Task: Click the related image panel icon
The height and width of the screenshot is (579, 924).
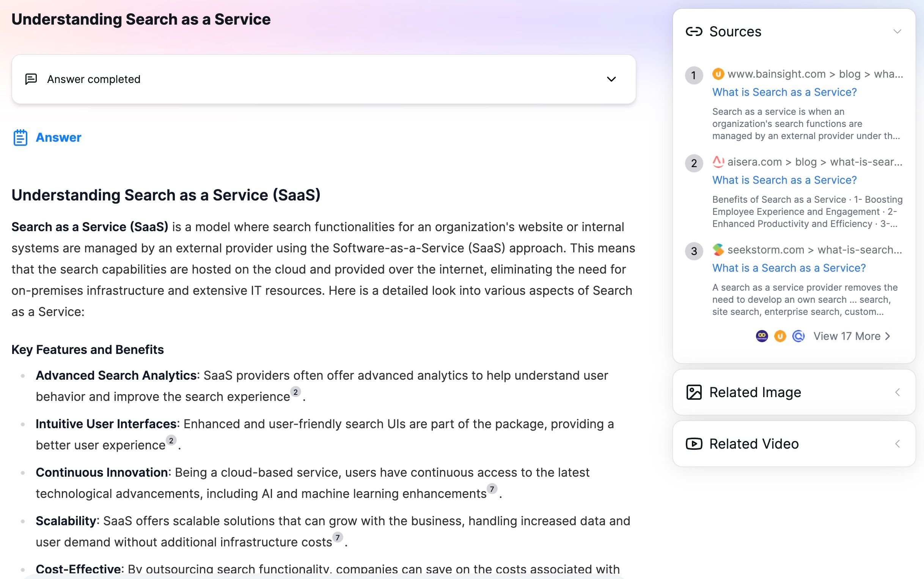Action: pyautogui.click(x=695, y=392)
